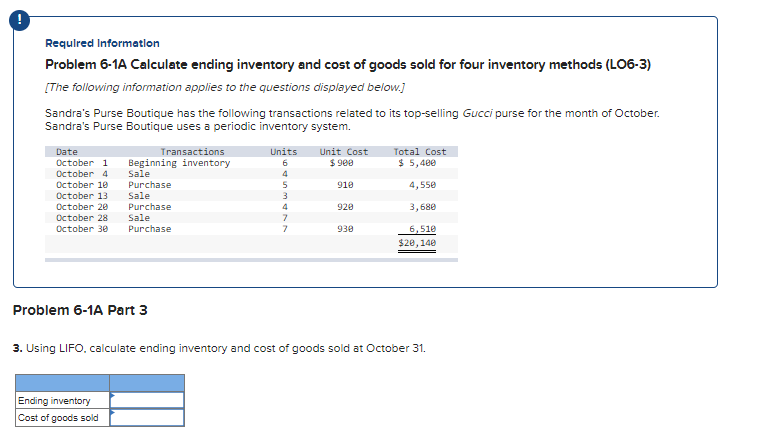Click the October 30 date cell
The image size is (774, 448).
82,229
